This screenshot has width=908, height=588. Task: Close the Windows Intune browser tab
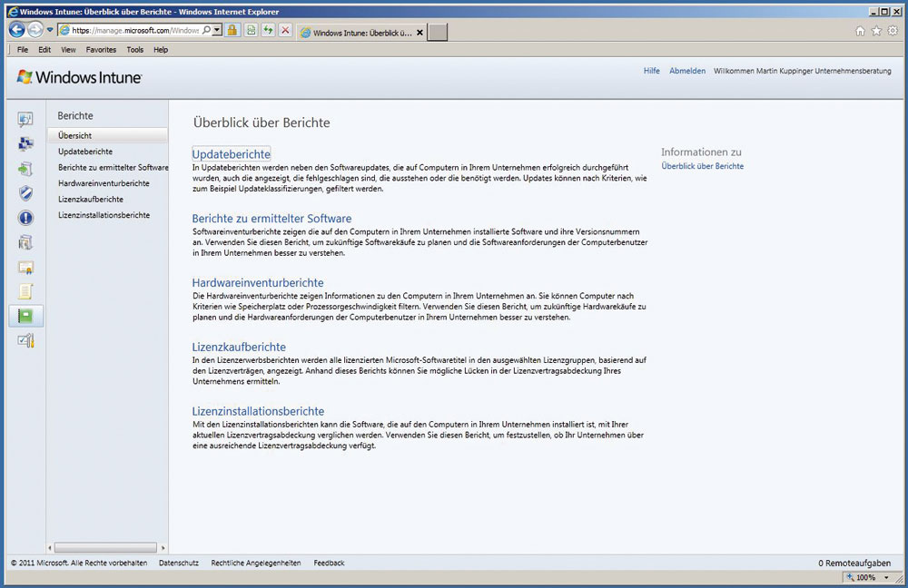click(x=419, y=33)
